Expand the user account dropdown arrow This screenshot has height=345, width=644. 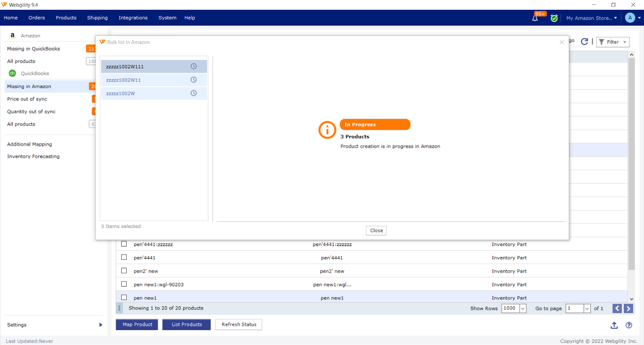coord(639,18)
